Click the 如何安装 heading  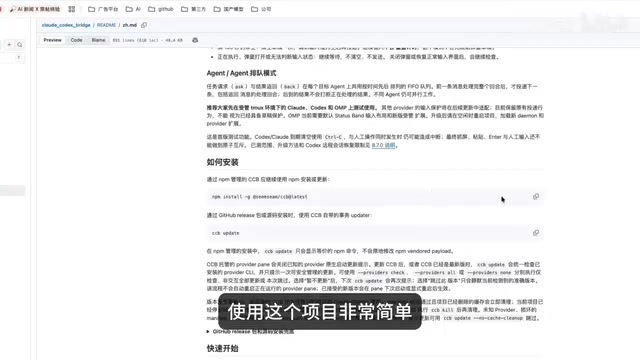[x=222, y=162]
